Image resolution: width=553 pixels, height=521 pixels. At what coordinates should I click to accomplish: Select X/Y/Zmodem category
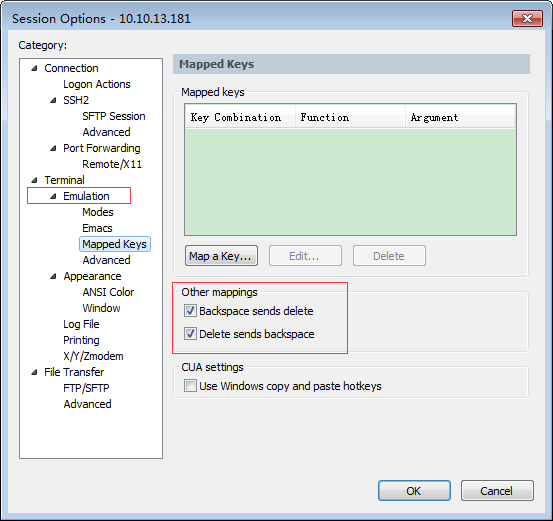[93, 356]
